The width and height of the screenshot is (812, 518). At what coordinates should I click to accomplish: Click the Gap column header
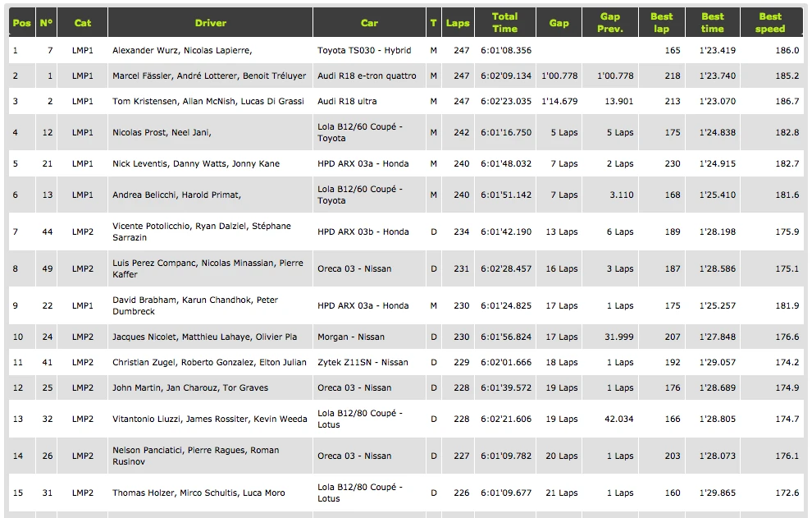pos(559,23)
